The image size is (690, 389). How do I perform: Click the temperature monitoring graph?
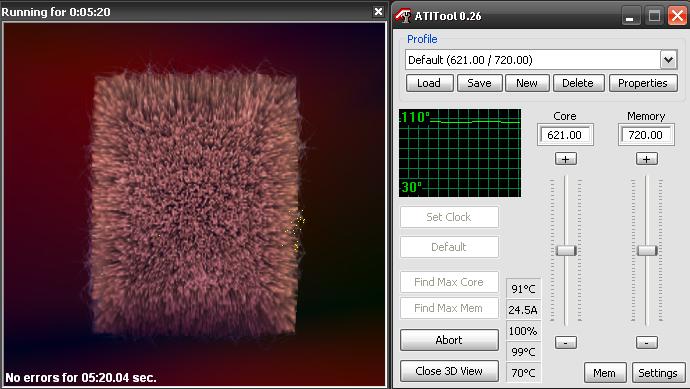(x=460, y=153)
